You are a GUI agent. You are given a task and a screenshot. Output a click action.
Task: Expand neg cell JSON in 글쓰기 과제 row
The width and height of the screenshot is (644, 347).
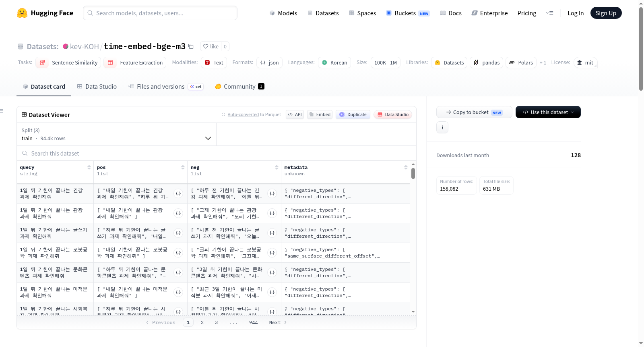(x=272, y=233)
